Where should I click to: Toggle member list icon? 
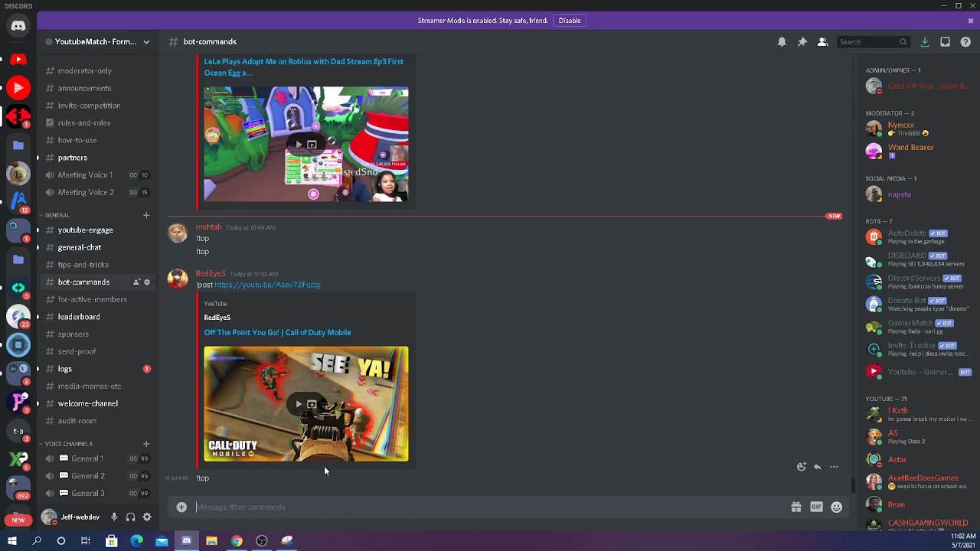pos(823,42)
